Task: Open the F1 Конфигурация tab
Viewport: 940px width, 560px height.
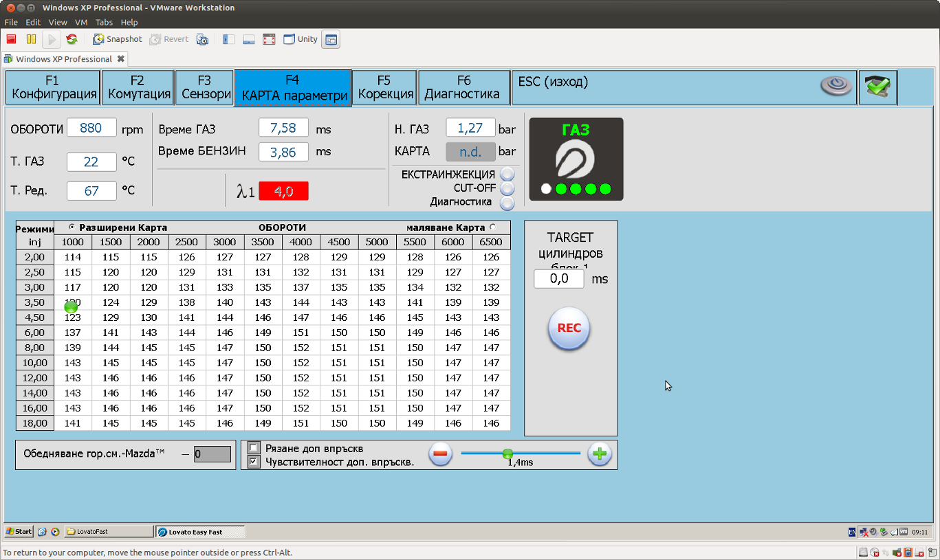Action: [x=53, y=87]
